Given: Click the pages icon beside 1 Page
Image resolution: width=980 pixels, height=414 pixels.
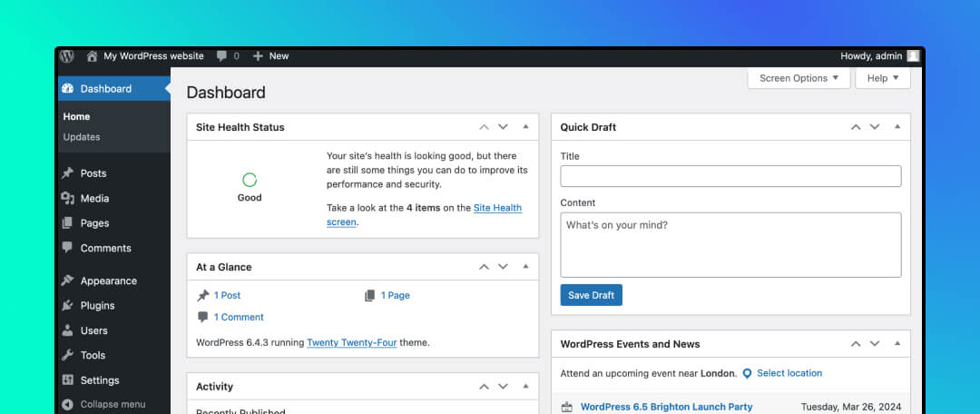Looking at the screenshot, I should coord(370,296).
